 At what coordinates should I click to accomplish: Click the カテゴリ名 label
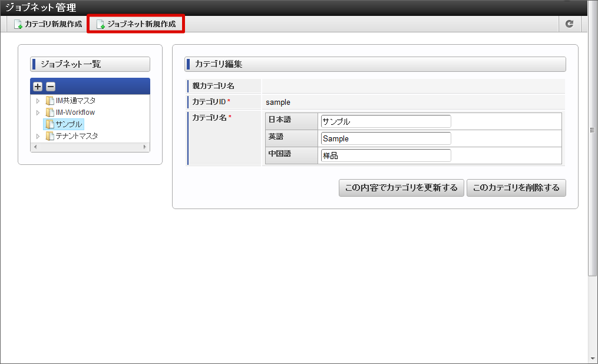pyautogui.click(x=209, y=118)
